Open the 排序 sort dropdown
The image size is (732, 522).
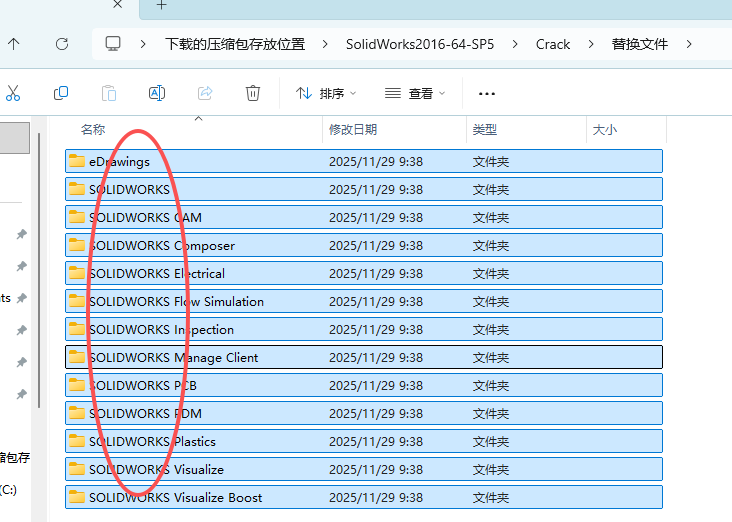tap(325, 93)
